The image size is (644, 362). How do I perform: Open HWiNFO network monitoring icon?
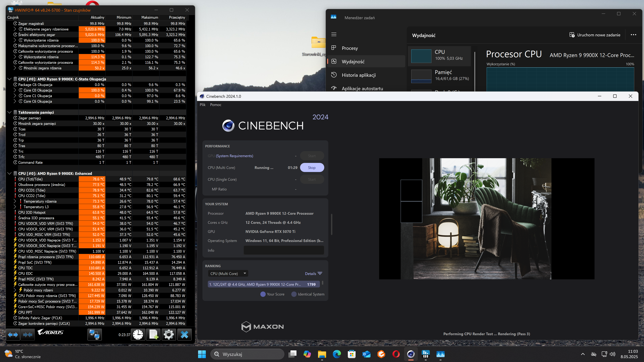(x=95, y=335)
